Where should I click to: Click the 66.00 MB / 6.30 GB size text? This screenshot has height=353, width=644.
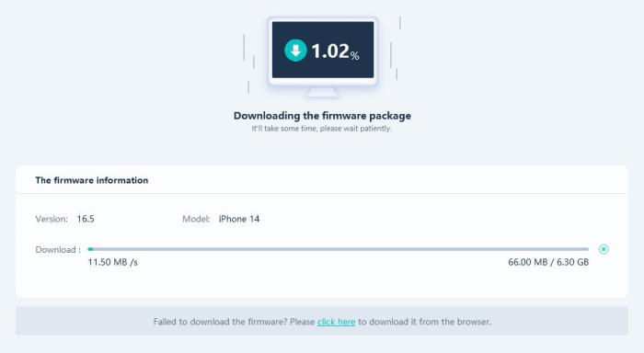pos(548,262)
